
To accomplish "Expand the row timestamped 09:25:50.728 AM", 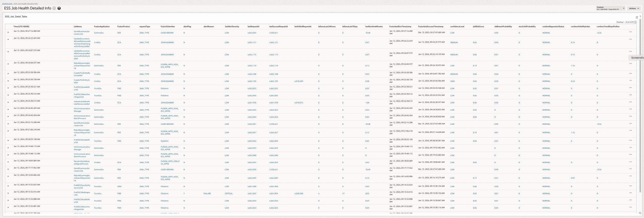I will [x=8, y=81].
